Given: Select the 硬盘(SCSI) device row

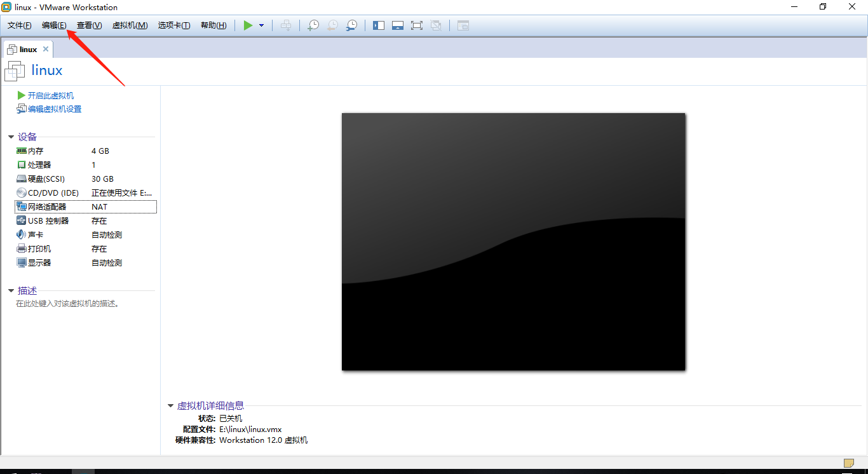Looking at the screenshot, I should click(x=86, y=179).
